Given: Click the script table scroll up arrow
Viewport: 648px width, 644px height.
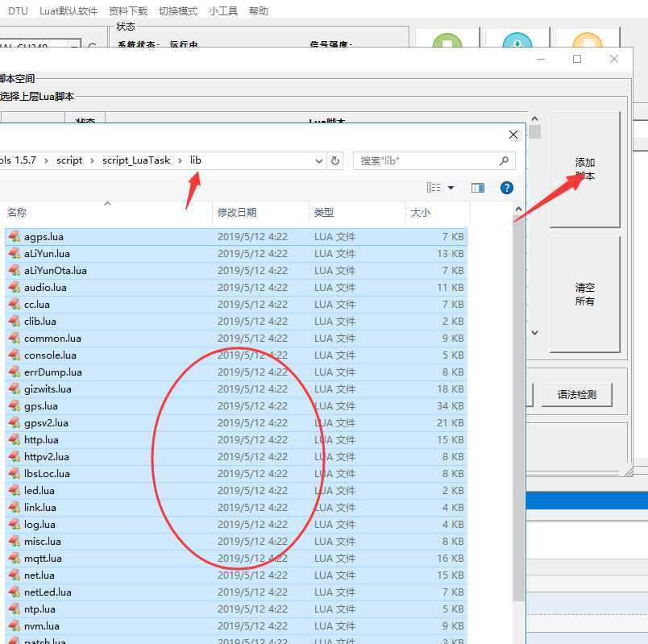Looking at the screenshot, I should 534,118.
